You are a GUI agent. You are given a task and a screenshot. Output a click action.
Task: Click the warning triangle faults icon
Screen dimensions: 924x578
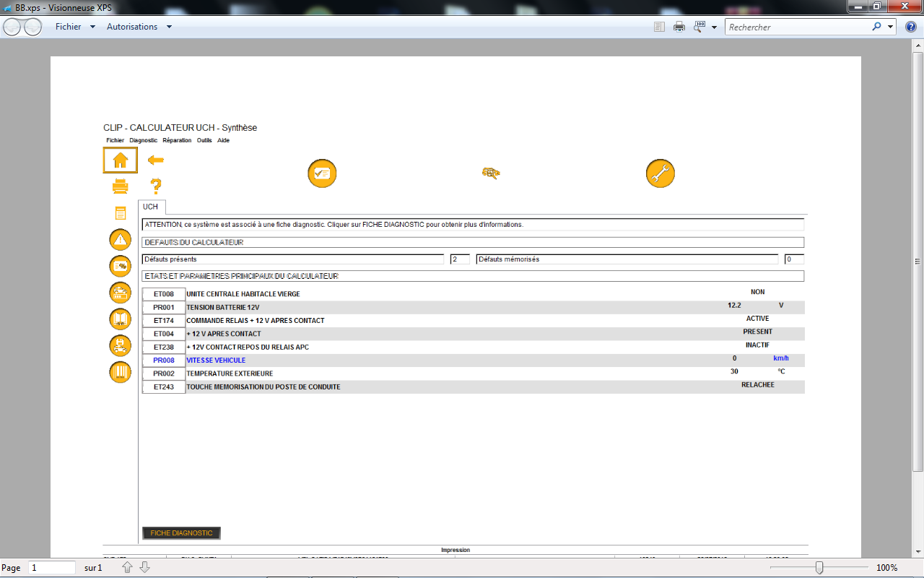click(x=120, y=239)
